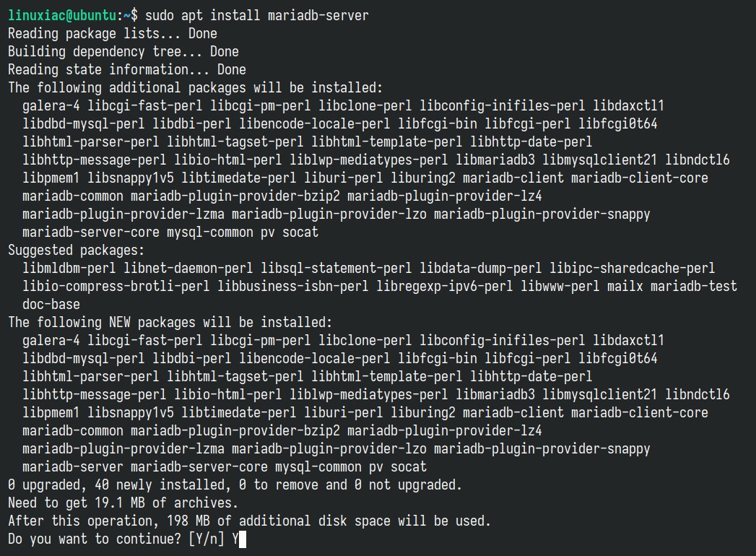Click the 'Reading state information... Done' line
This screenshot has width=756, height=556.
point(127,70)
